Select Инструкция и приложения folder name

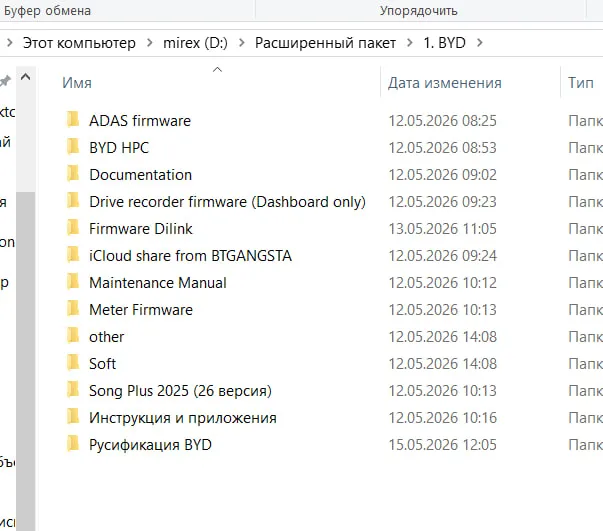(183, 418)
